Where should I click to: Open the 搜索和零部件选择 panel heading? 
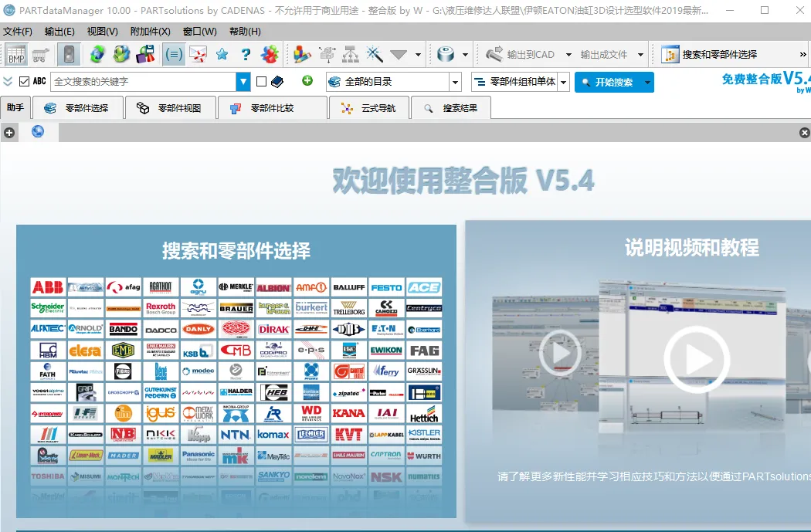click(x=236, y=251)
